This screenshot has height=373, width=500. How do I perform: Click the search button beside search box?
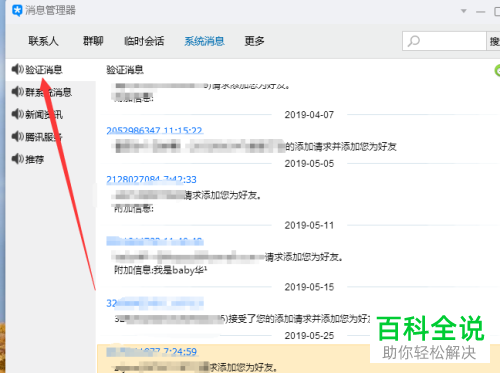pos(494,41)
